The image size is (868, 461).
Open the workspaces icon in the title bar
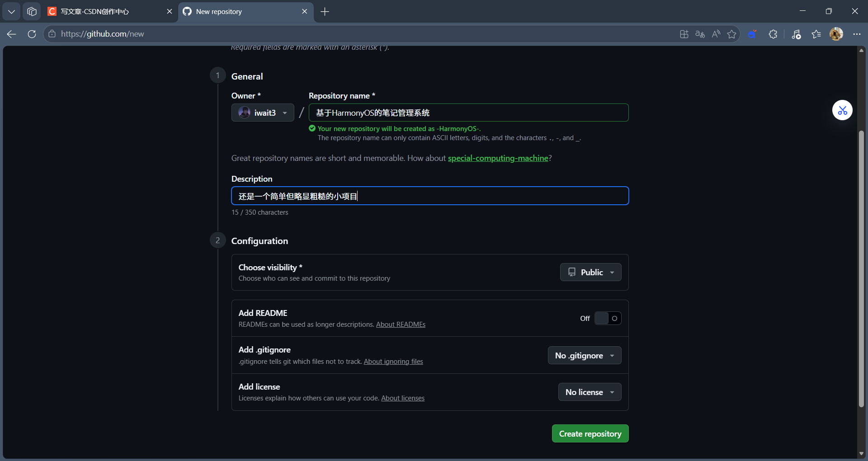coord(32,11)
